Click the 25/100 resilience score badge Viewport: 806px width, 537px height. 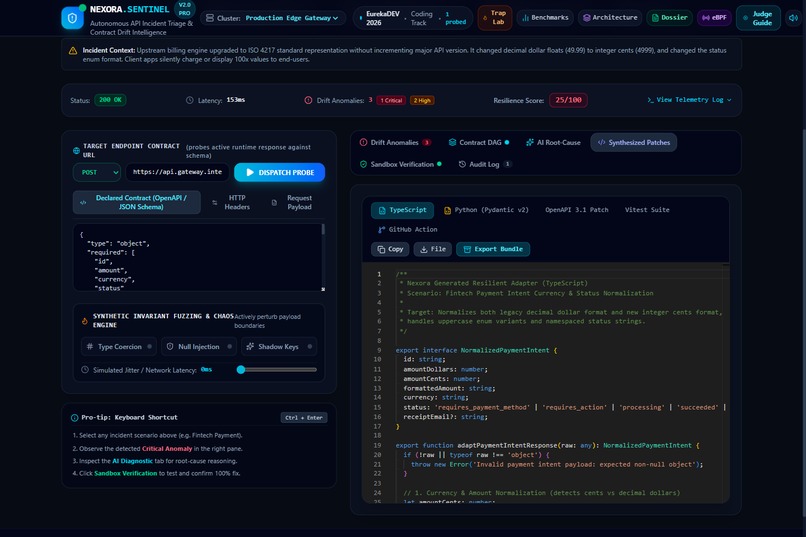(568, 100)
